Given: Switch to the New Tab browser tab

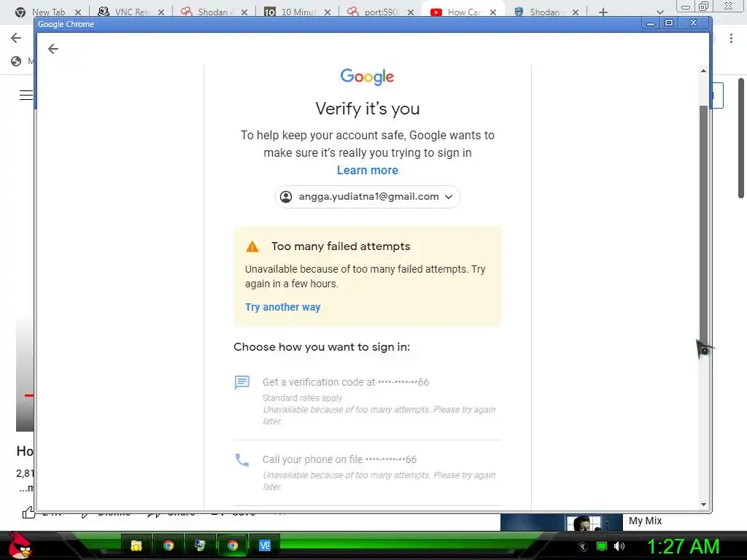Looking at the screenshot, I should click(x=47, y=12).
